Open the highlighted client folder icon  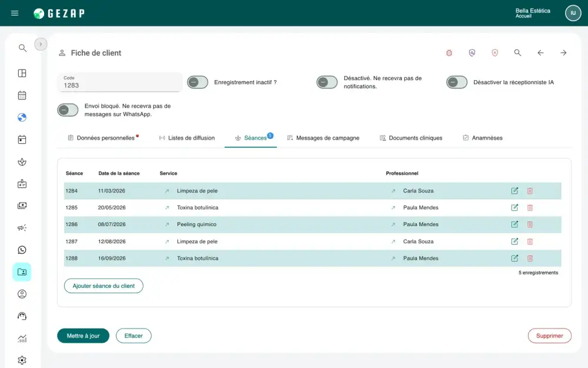pos(22,272)
